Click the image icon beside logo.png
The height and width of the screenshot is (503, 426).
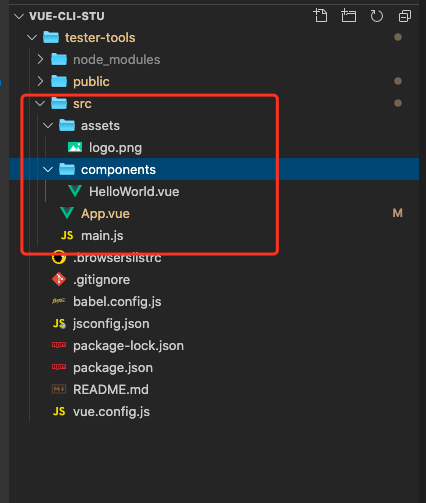click(x=75, y=147)
